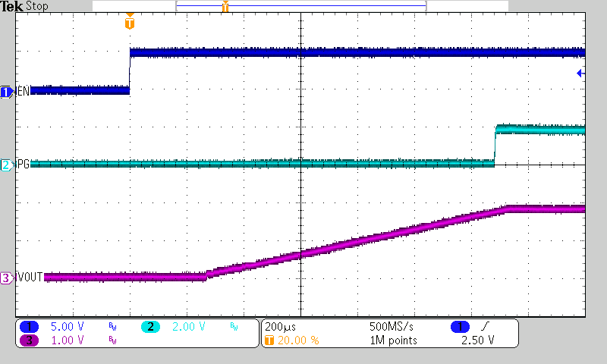Click the 1M points record length readout
Viewport: 607px width, 364px height.
393,340
